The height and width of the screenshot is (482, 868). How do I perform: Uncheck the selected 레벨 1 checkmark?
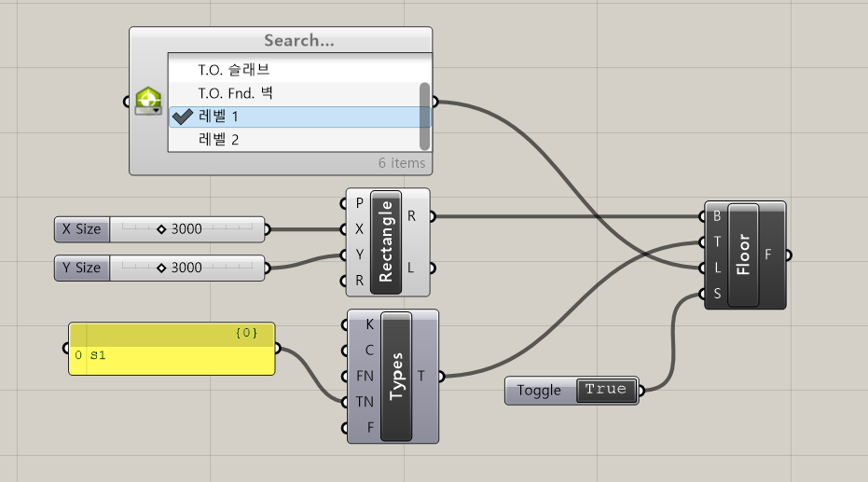pyautogui.click(x=183, y=117)
